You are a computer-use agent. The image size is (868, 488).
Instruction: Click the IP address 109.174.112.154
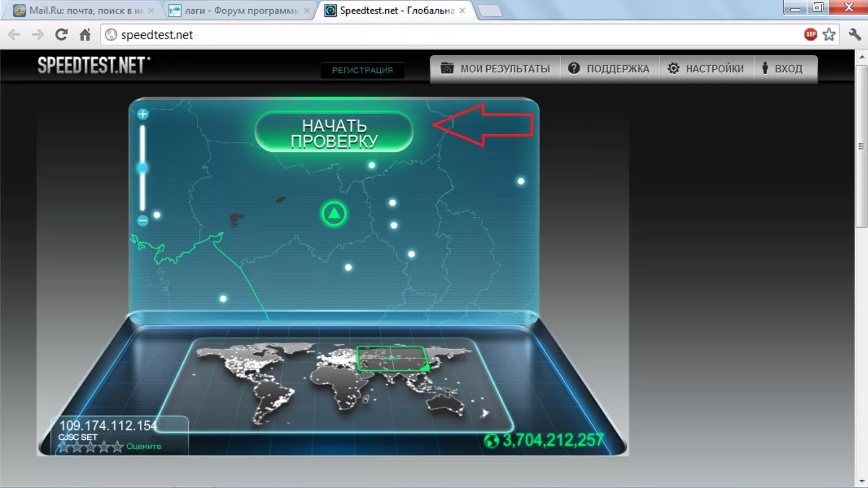108,426
